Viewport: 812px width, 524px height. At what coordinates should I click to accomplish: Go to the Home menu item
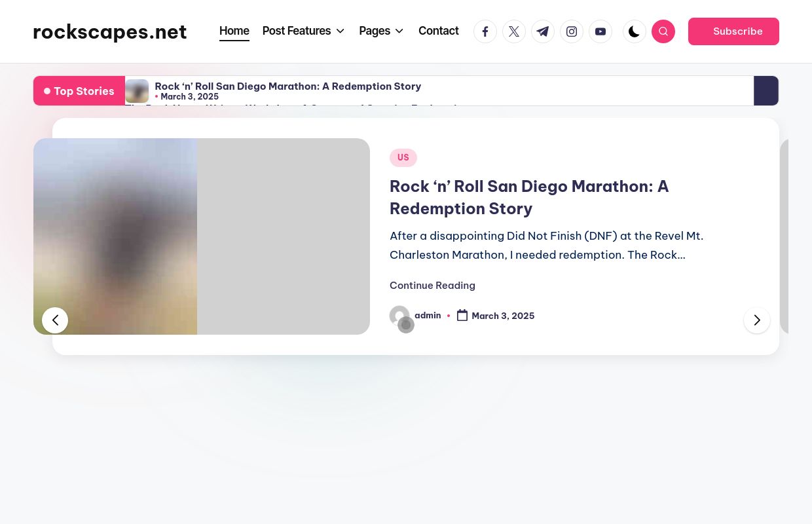[x=234, y=31]
